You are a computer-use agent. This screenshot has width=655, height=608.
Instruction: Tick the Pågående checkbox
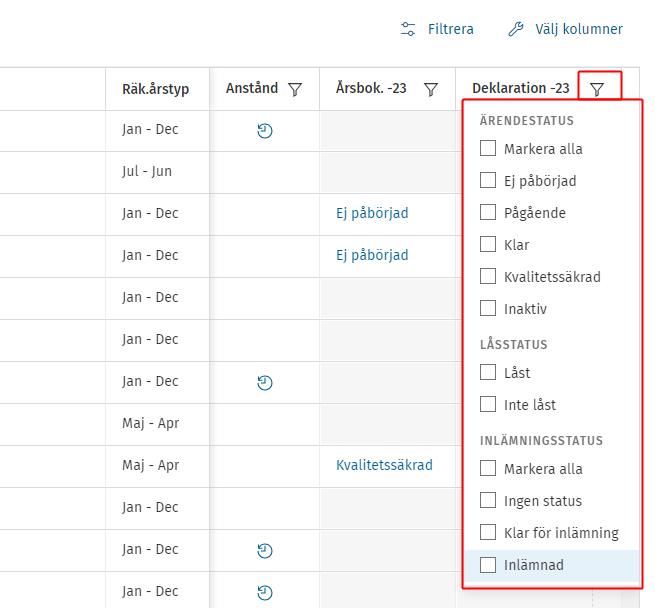tap(488, 212)
